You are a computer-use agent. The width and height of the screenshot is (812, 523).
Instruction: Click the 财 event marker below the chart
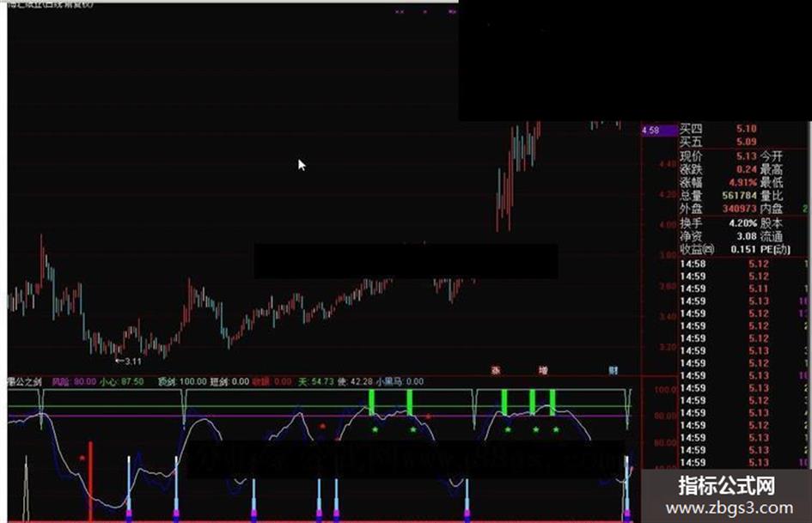[x=614, y=370]
